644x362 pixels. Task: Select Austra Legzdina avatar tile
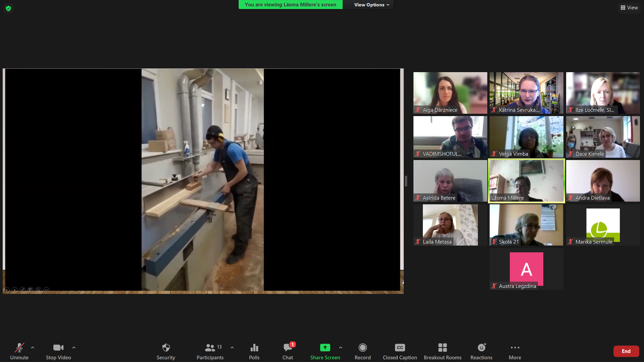coord(526,269)
